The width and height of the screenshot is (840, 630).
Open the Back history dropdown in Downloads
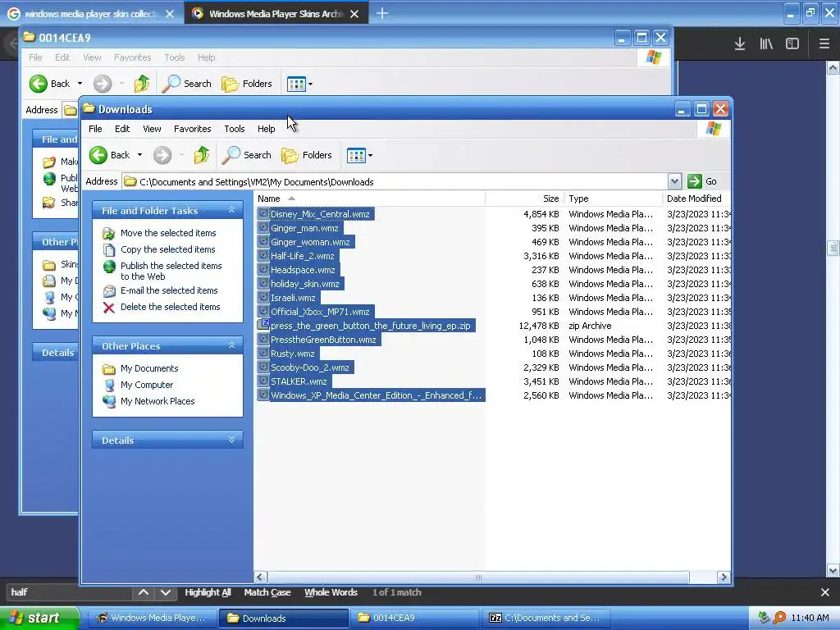139,155
